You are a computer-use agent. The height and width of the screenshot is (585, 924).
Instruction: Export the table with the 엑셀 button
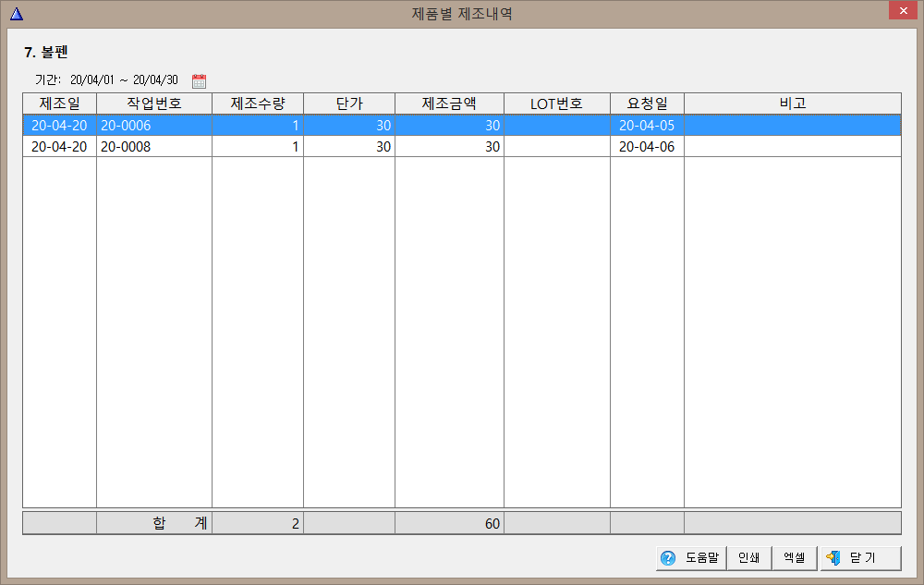pyautogui.click(x=795, y=558)
